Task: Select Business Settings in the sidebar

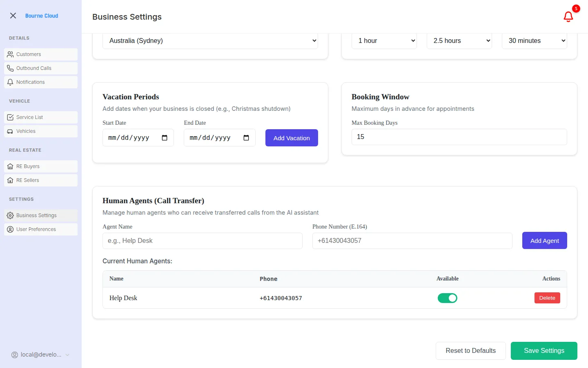Action: point(41,215)
